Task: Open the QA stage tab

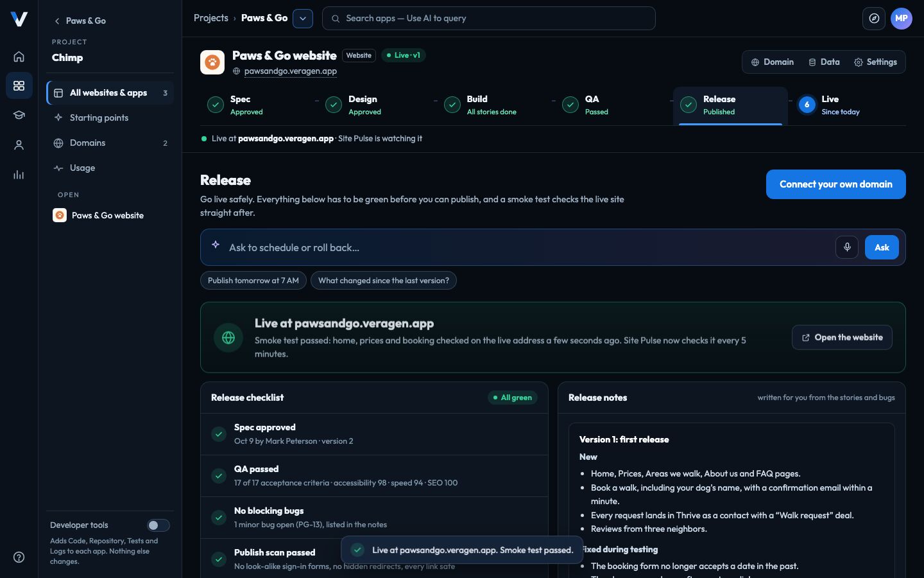Action: 612,105
